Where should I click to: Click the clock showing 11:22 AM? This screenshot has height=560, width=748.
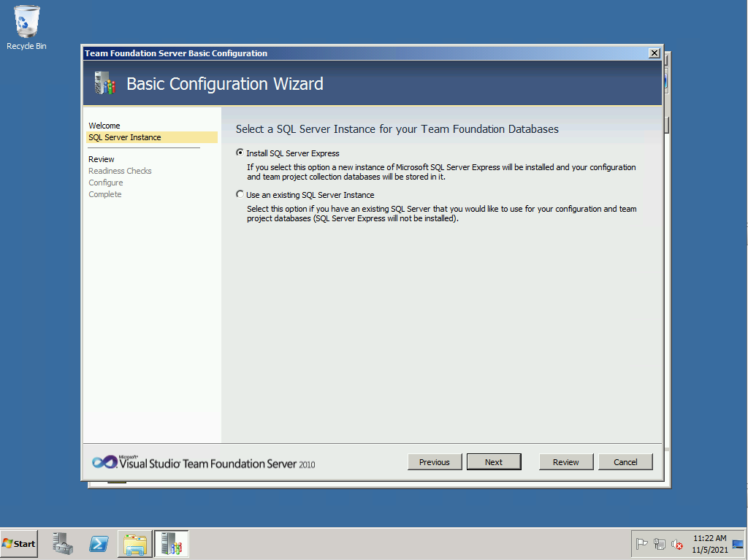(x=710, y=538)
